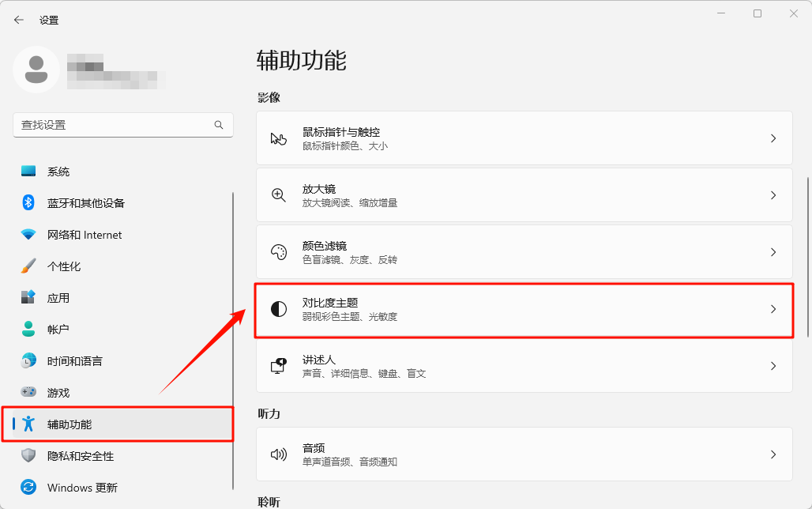Screen dimensions: 812x509
Task: Click the 对比度主题 half-circle icon
Action: coord(278,309)
